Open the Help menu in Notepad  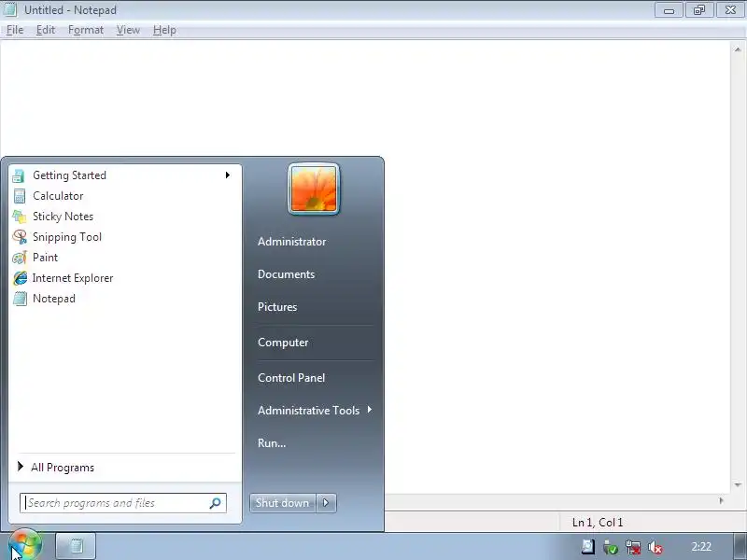[164, 30]
